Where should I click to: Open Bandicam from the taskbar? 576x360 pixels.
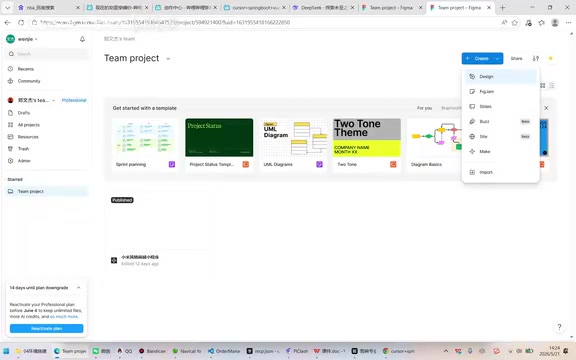coord(152,351)
